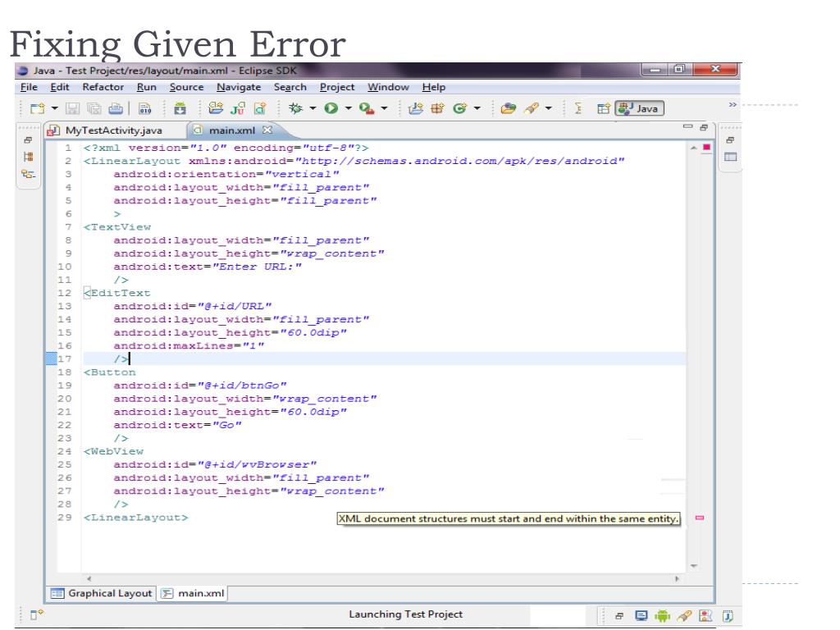Open the Outline view icon in right sidebar
The height and width of the screenshot is (630, 840).
pos(731,157)
